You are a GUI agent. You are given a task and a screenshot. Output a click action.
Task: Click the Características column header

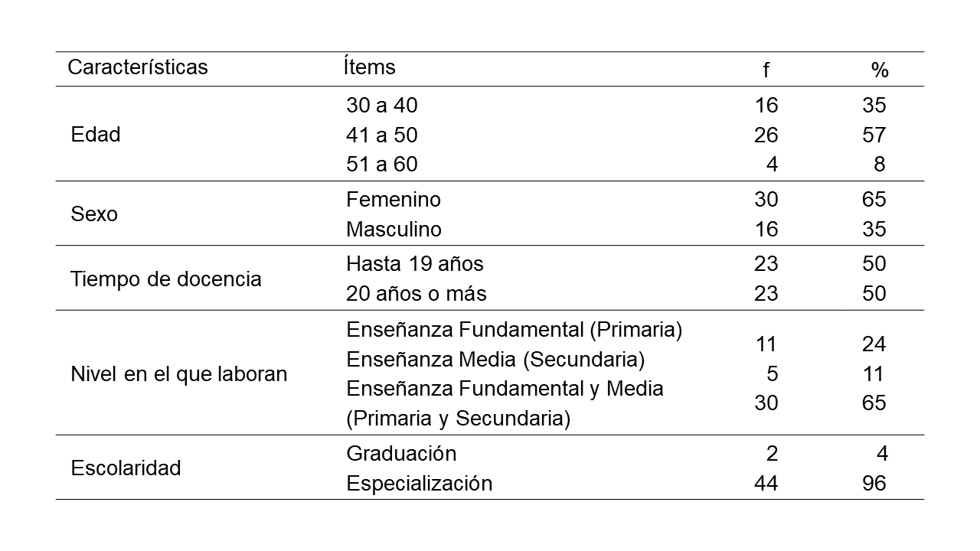[138, 67]
